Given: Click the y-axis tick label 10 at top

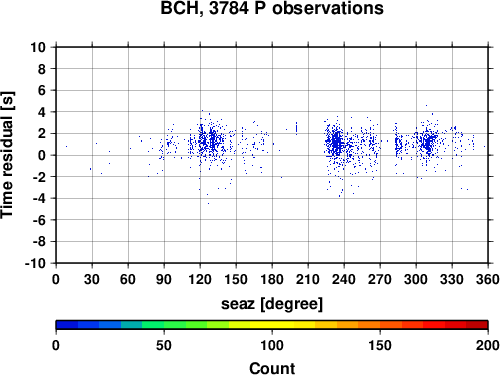Looking at the screenshot, I should pos(38,47).
